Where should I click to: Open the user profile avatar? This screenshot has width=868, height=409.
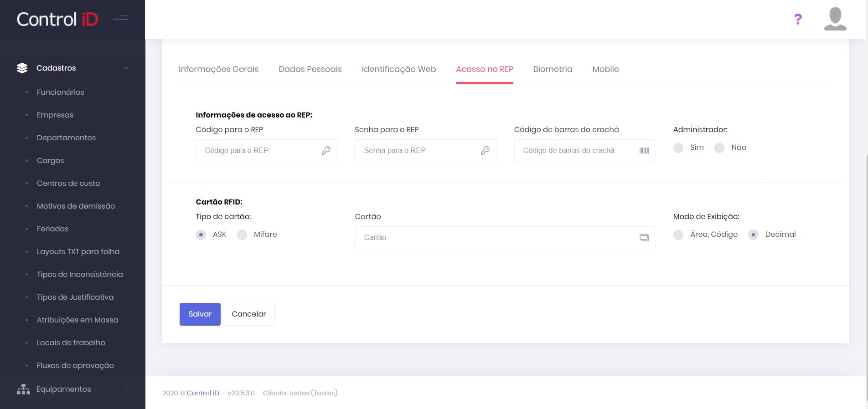[835, 19]
